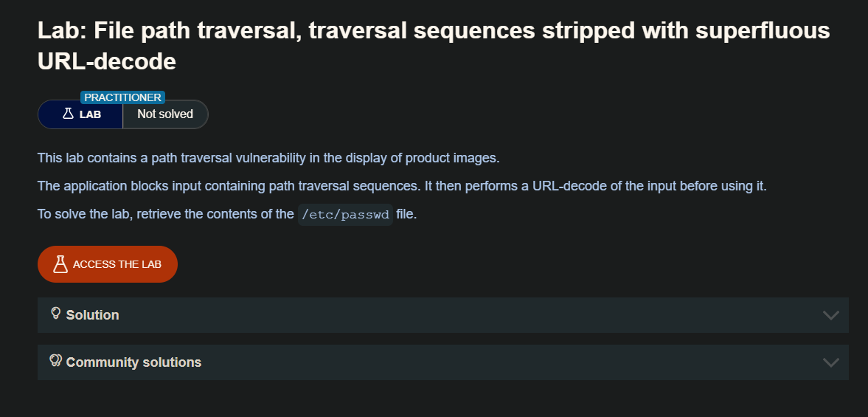
Task: Click the 'To solve the lab' instruction text
Action: 165,216
